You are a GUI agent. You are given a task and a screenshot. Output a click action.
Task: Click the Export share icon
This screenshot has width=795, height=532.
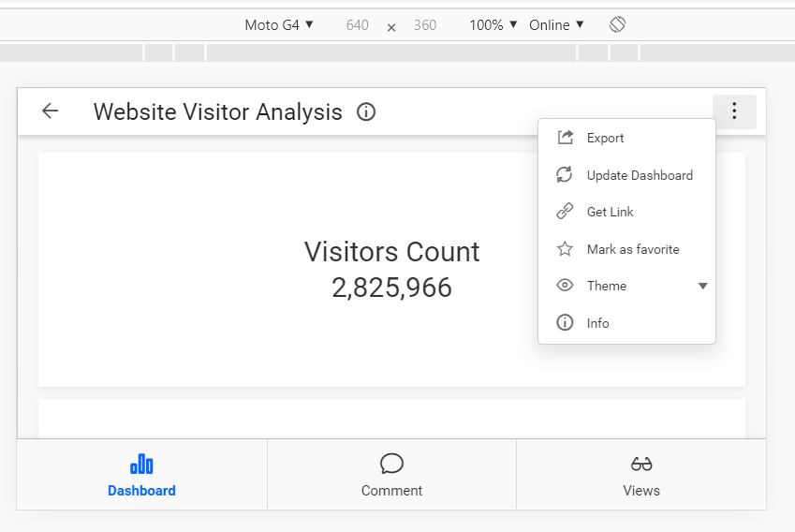(x=565, y=138)
